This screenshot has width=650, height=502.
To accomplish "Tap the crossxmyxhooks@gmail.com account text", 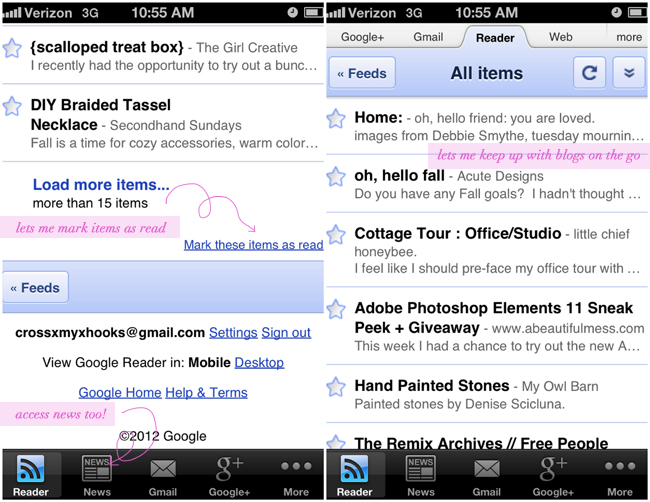I will pos(110,332).
